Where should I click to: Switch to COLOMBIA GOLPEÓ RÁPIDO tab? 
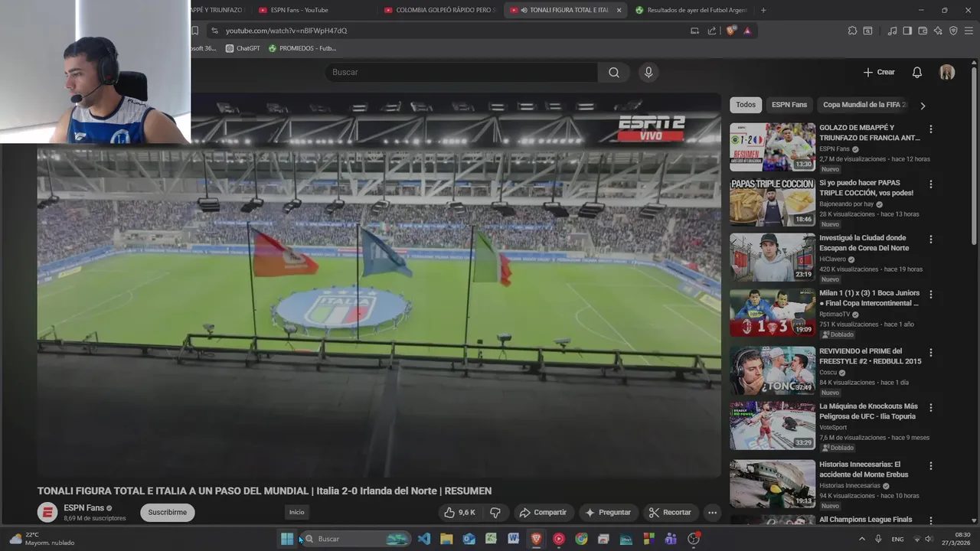[x=440, y=10]
